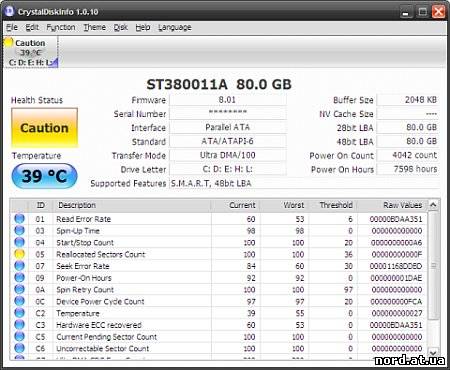Click the scrollbar up arrow in SMART list

433,205
